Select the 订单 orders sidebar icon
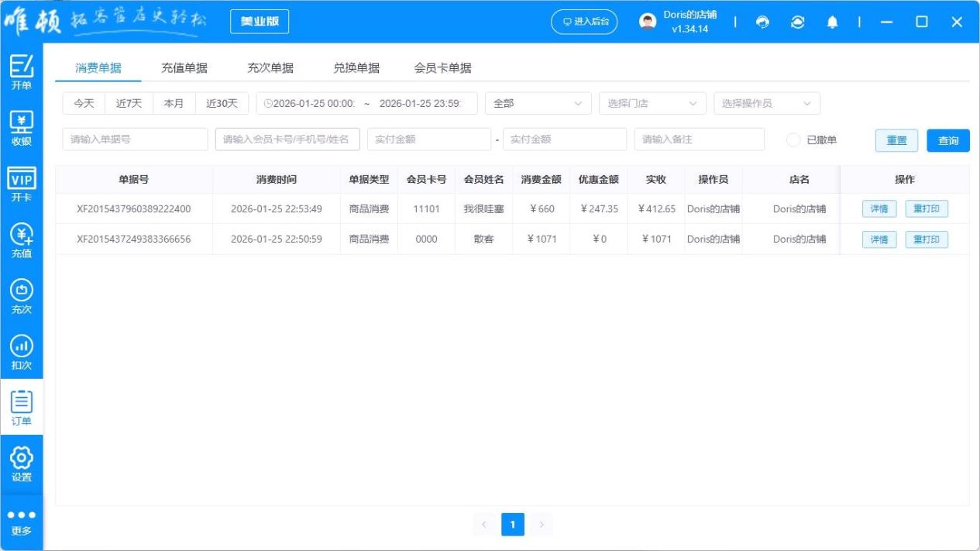The width and height of the screenshot is (980, 551). [22, 408]
